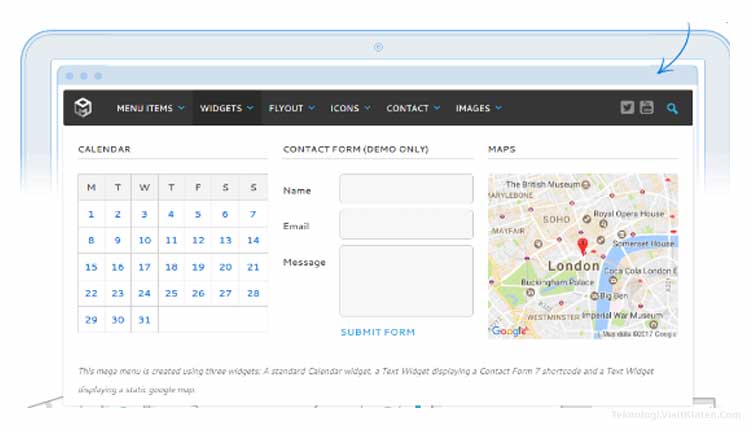The width and height of the screenshot is (750, 430).
Task: Select calendar day 2
Action: (x=118, y=214)
